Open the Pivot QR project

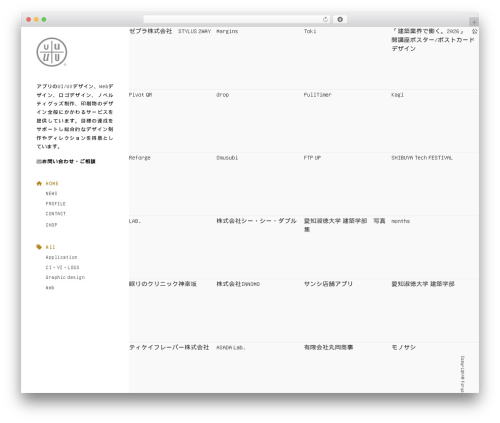pos(140,95)
